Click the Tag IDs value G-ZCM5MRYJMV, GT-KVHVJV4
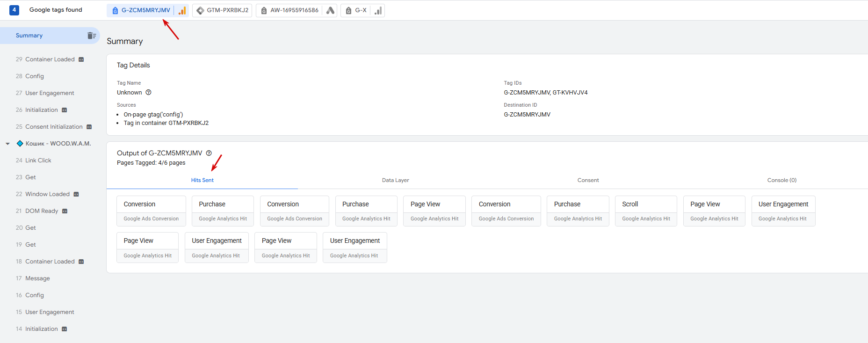Screen dimensions: 868x343 coord(545,93)
